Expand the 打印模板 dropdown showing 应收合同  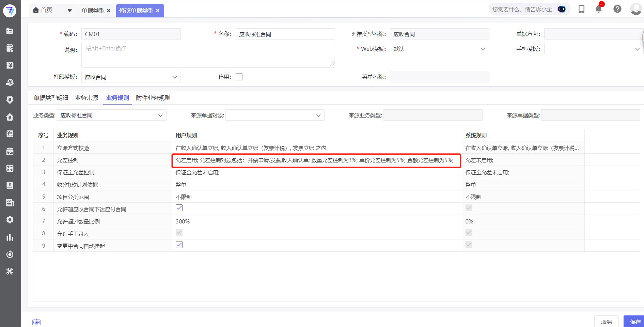coord(174,77)
